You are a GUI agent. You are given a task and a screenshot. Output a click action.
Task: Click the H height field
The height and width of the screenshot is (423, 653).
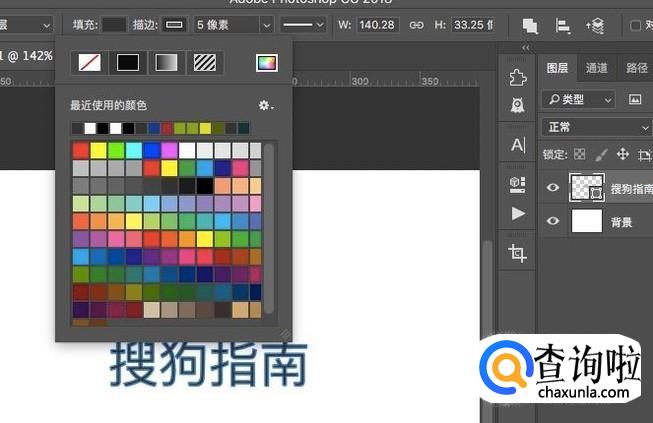pos(474,25)
